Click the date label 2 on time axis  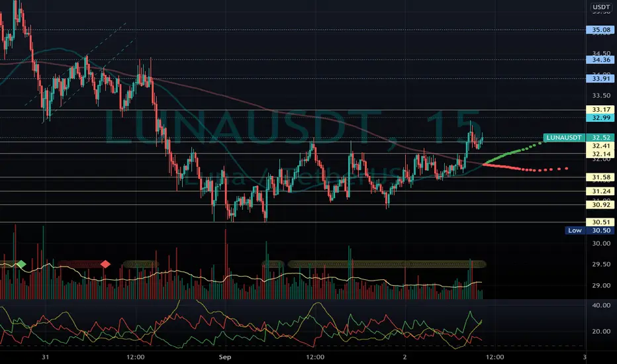pos(404,357)
